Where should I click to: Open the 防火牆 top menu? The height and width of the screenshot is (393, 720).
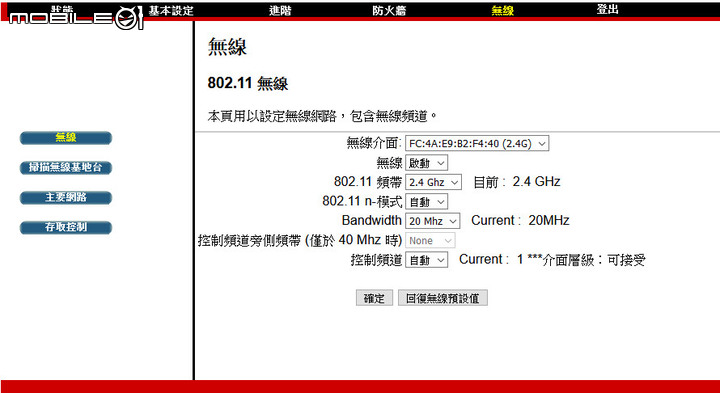[x=389, y=11]
